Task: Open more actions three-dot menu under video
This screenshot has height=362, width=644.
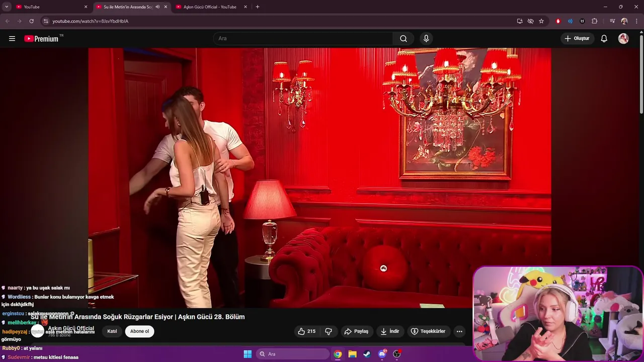Action: click(x=459, y=331)
